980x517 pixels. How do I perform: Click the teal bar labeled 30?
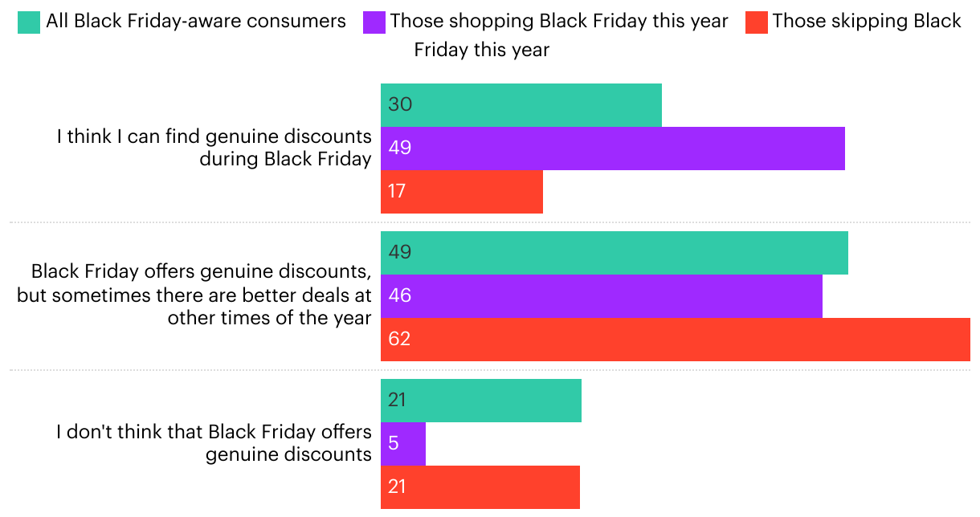coord(521,105)
